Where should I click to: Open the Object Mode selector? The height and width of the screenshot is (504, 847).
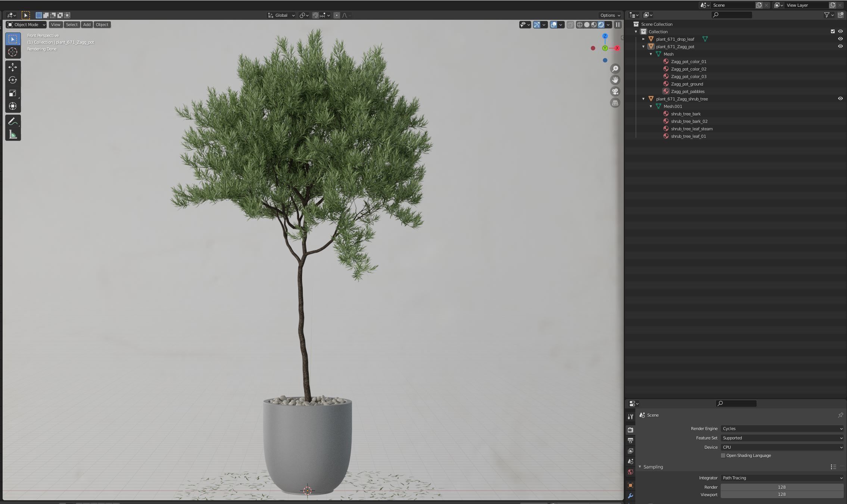[x=26, y=25]
